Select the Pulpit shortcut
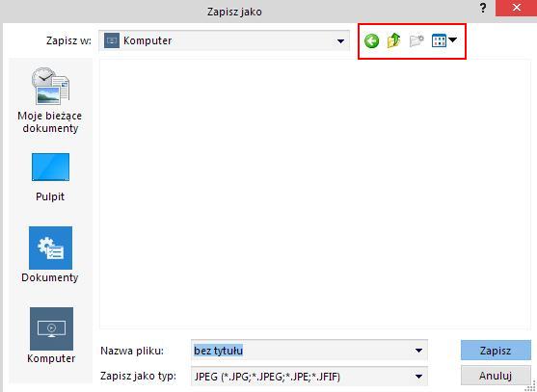The height and width of the screenshot is (392, 537). pos(50,177)
